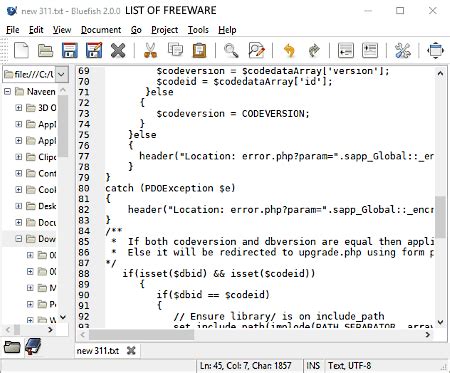Click scroll right arrow of editor
The width and height of the screenshot is (450, 373).
coord(428,334)
